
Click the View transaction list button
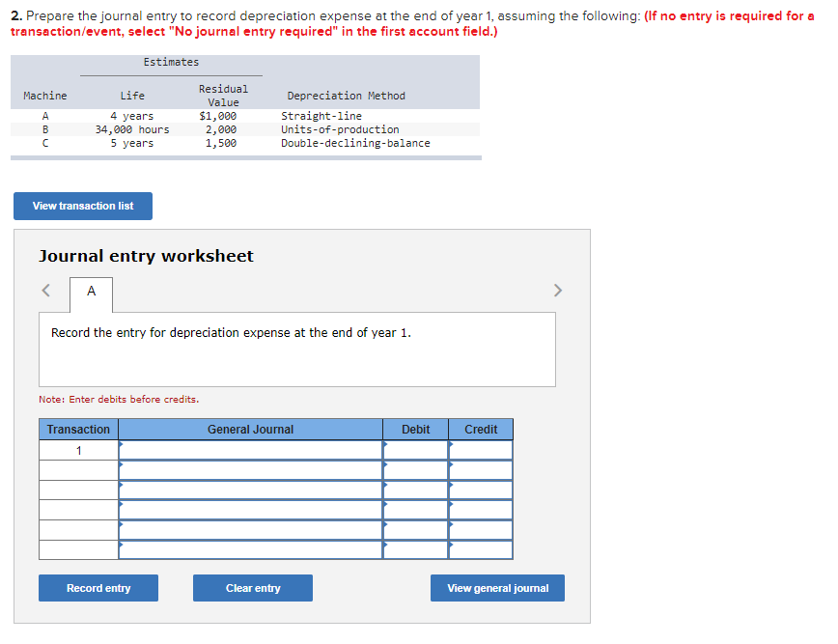click(83, 206)
